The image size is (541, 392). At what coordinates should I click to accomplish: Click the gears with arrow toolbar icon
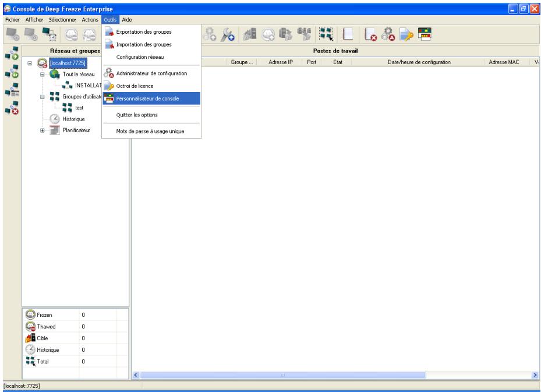210,34
